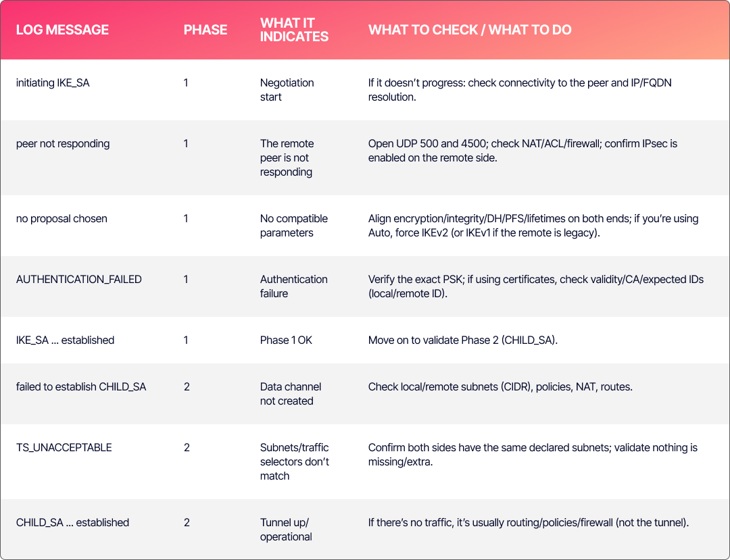Select the 'initiating IKE_SA' log message cell
730x560 pixels.
[x=53, y=83]
